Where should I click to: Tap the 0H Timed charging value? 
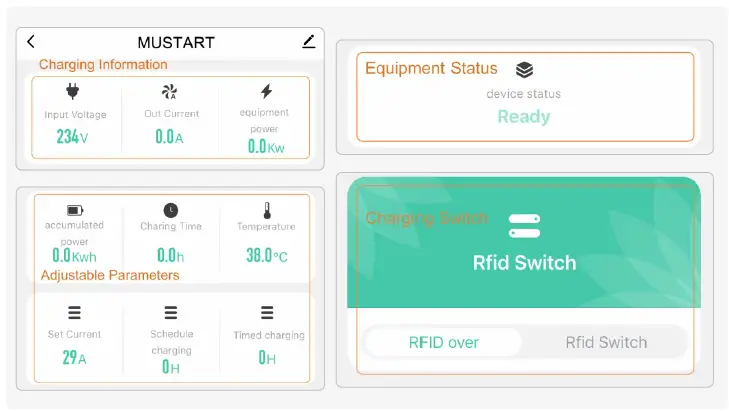pyautogui.click(x=267, y=358)
